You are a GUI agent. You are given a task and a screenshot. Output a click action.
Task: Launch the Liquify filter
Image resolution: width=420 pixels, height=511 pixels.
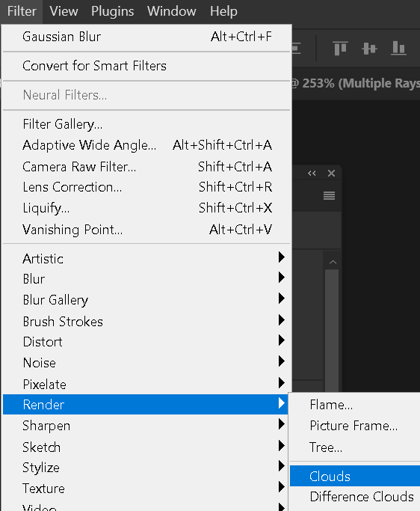[x=146, y=208]
